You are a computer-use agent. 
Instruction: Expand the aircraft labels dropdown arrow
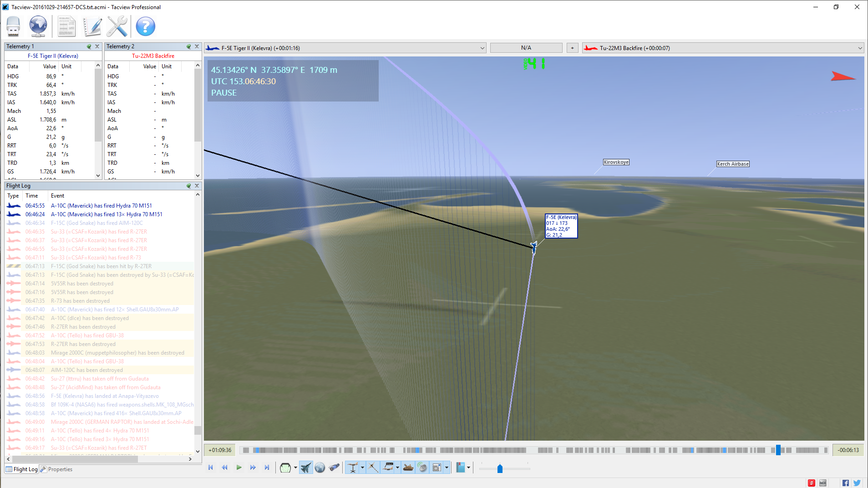[398, 468]
